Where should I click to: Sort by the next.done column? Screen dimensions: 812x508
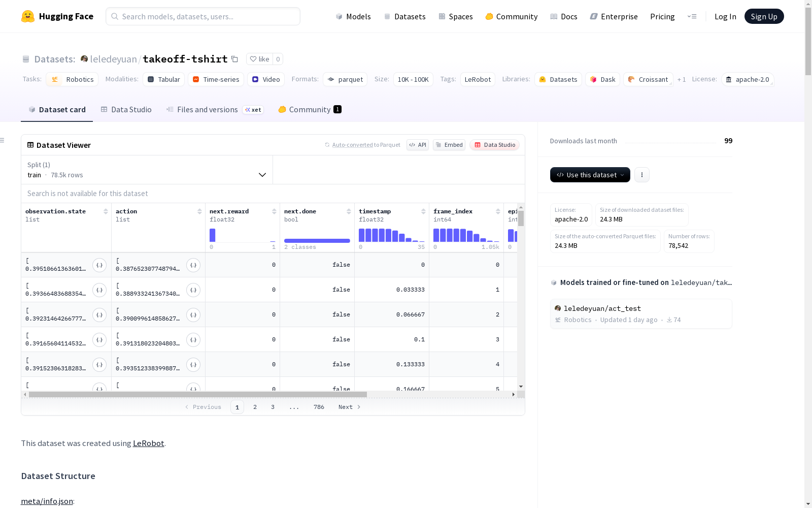[x=349, y=211]
